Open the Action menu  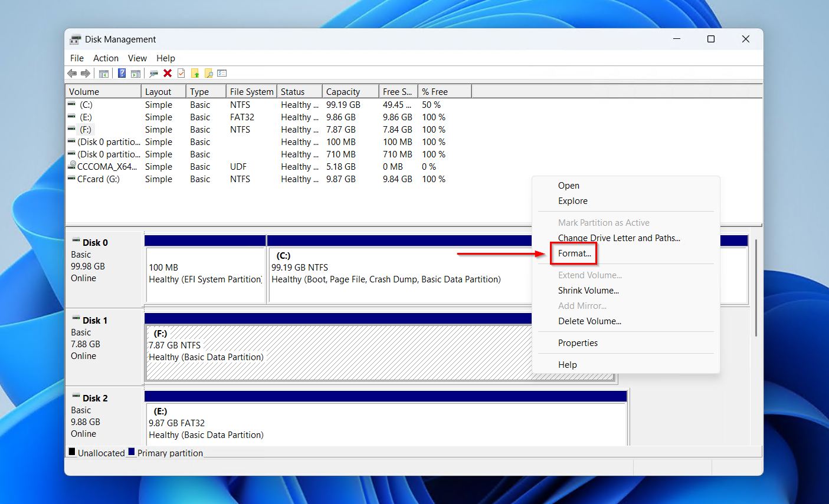coord(106,58)
